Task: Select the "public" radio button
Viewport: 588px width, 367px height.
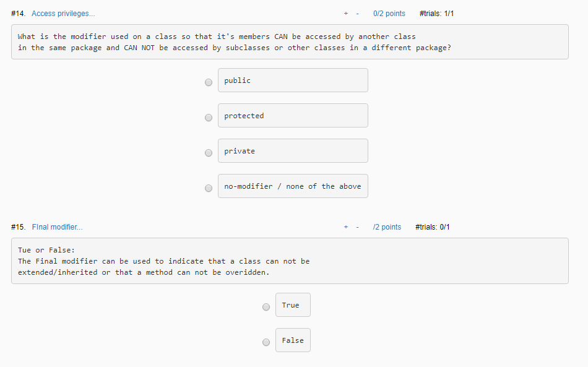Action: [209, 82]
